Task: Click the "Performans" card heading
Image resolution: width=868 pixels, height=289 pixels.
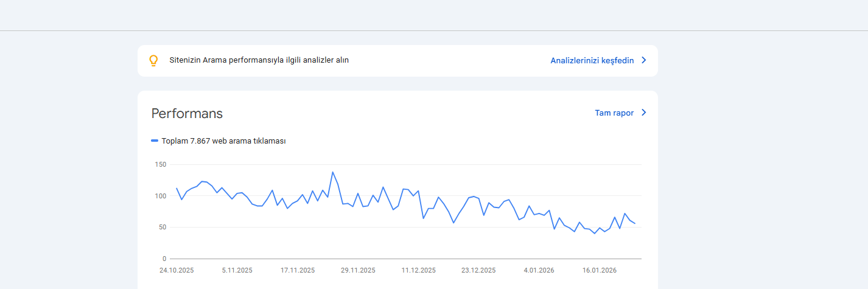Action: point(187,114)
